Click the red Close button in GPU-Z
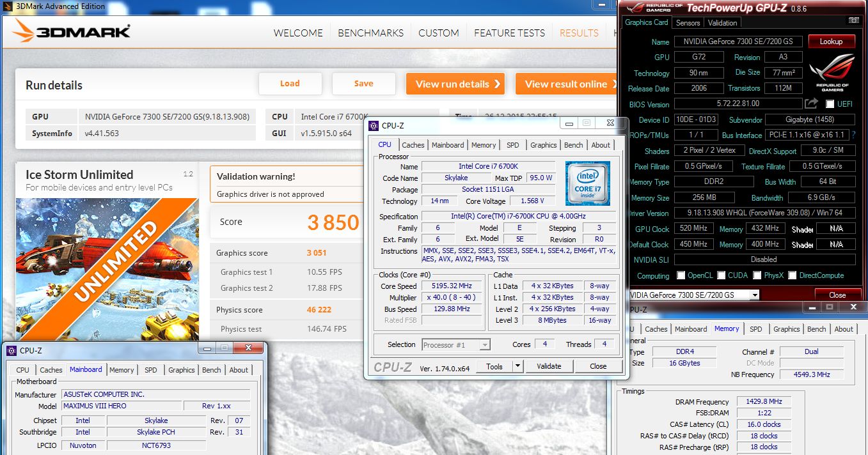The image size is (868, 455). tap(837, 295)
